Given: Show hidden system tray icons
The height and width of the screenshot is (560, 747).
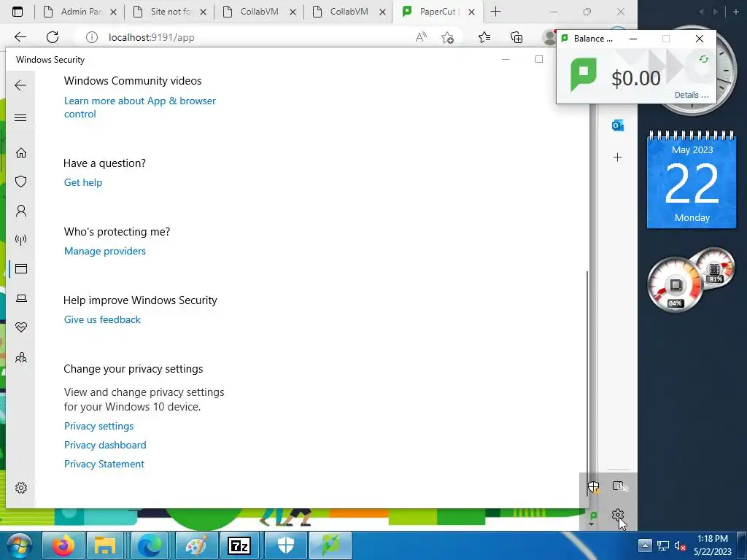Looking at the screenshot, I should pyautogui.click(x=645, y=545).
